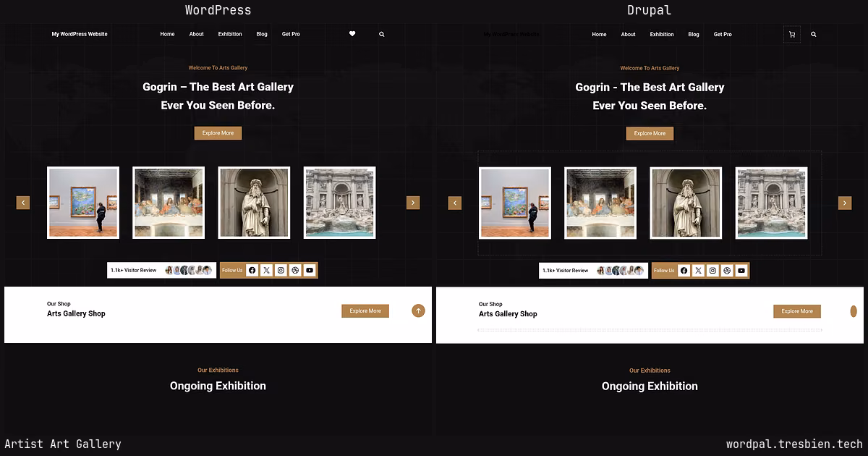Image resolution: width=868 pixels, height=456 pixels.
Task: Click Explore More in Drupal Arts Gallery Shop
Action: [797, 311]
